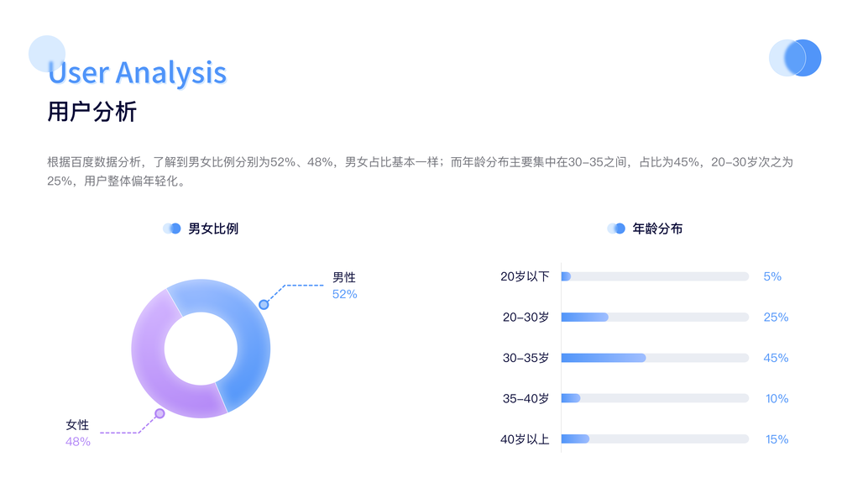Click the 20岁以下 progress bar

pos(654,276)
